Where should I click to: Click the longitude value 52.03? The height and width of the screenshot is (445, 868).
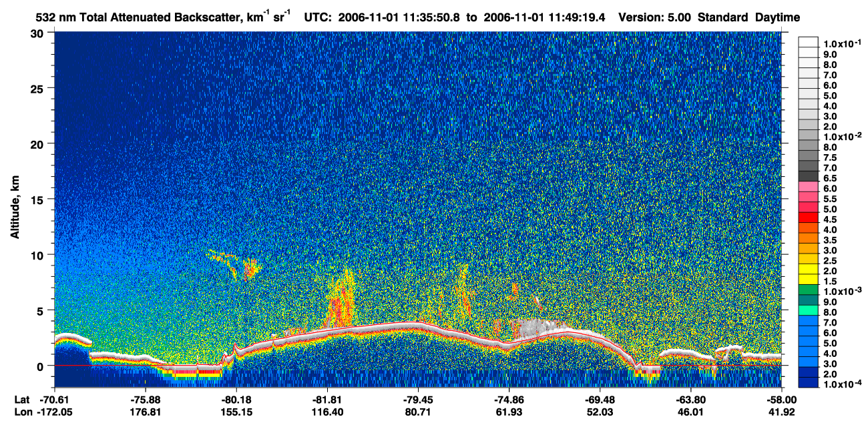tap(600, 412)
